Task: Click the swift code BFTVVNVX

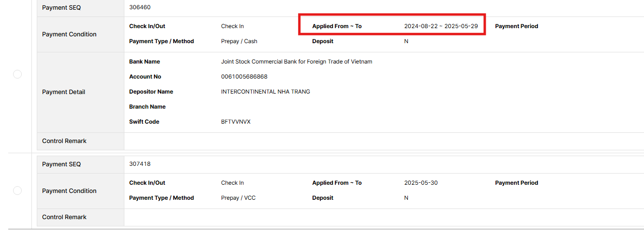Action: click(236, 122)
